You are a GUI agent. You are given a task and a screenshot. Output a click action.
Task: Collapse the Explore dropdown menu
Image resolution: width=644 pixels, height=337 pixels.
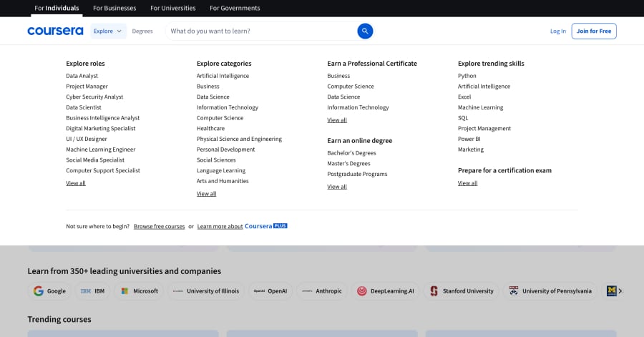[108, 31]
